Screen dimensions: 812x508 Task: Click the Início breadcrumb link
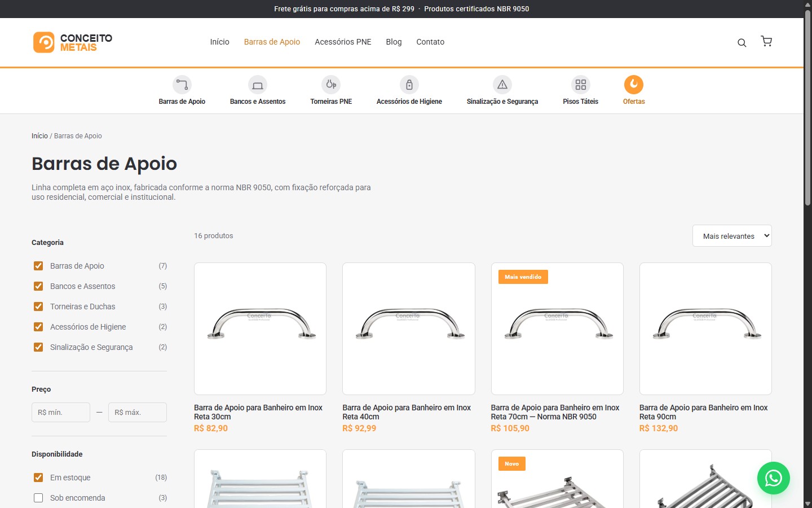coord(39,136)
